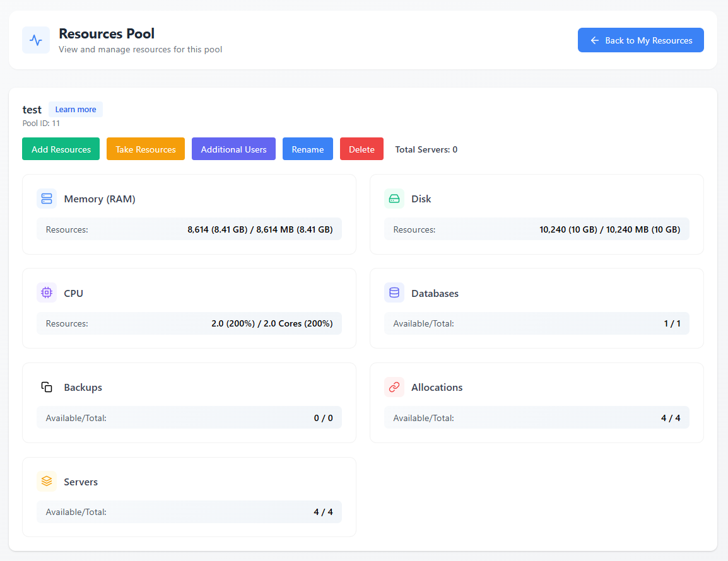Click the 'Resources:' label in the Disk card
The height and width of the screenshot is (561, 728).
pyautogui.click(x=414, y=229)
